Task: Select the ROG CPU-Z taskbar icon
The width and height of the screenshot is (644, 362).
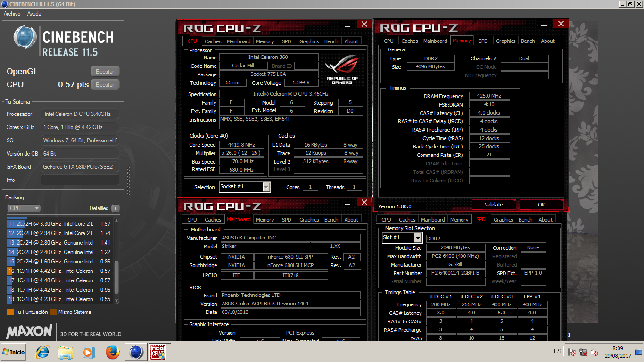Action: (x=158, y=352)
